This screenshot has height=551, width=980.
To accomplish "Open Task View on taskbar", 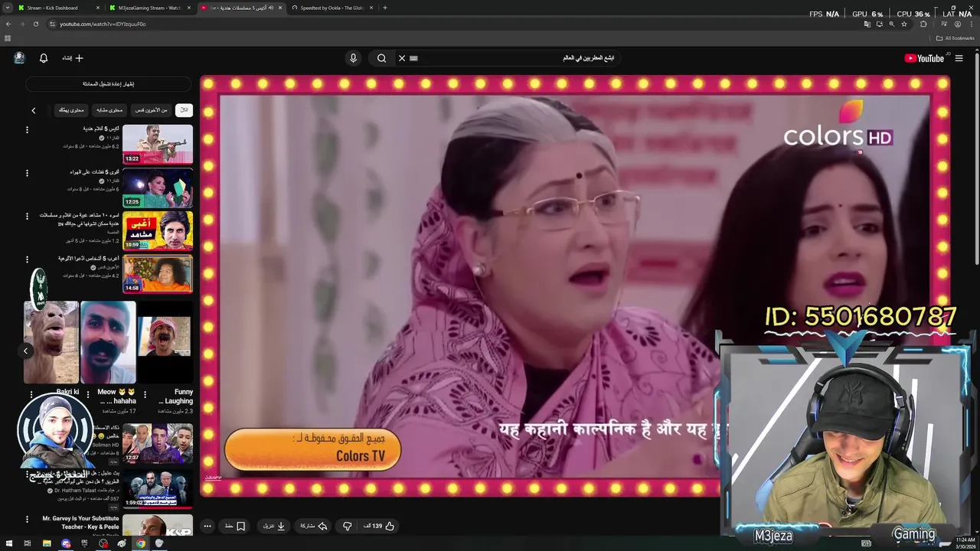I will (x=28, y=543).
